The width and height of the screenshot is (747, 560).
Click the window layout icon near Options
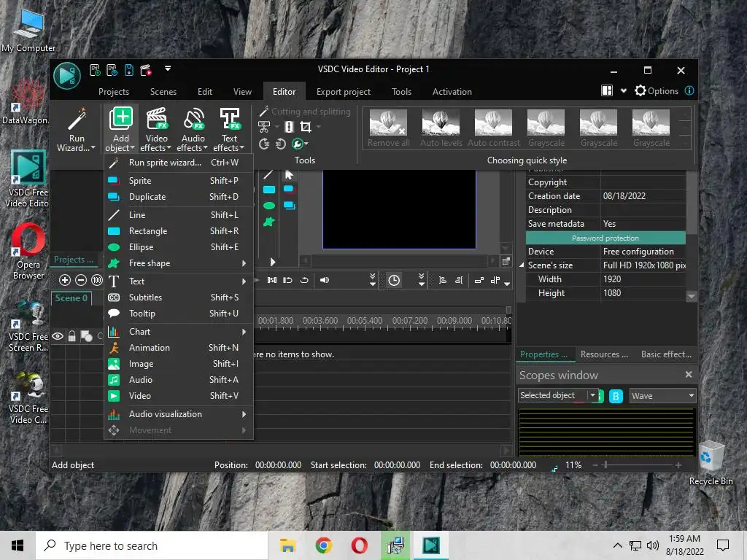point(607,90)
